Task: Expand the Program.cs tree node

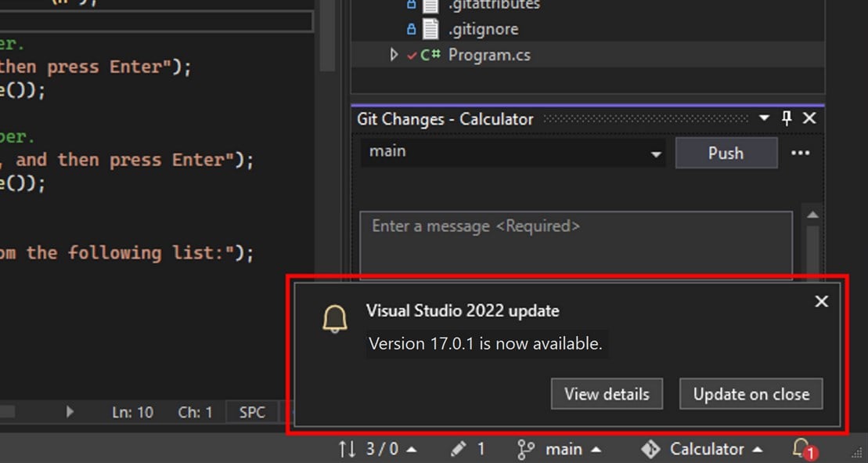Action: pyautogui.click(x=394, y=55)
